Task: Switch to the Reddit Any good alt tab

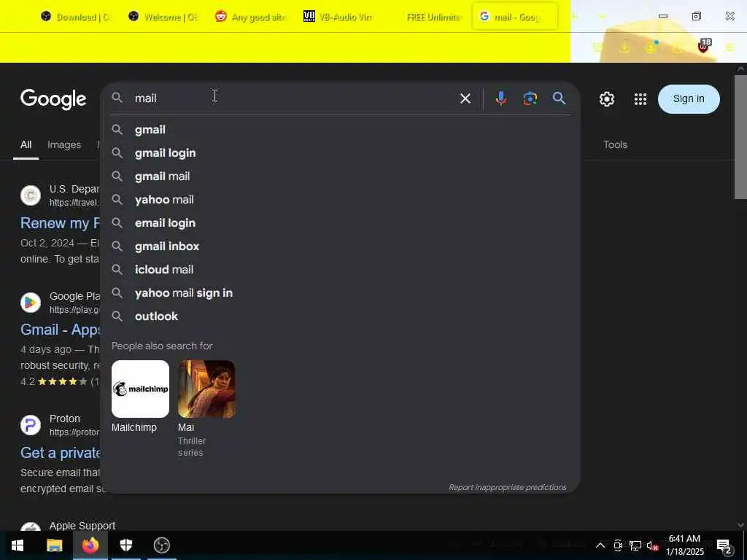Action: pos(250,17)
